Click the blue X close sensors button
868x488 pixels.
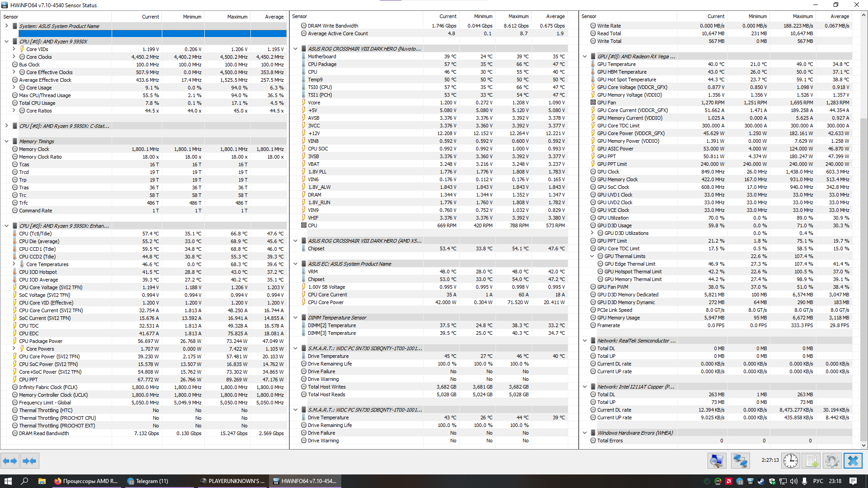[853, 461]
